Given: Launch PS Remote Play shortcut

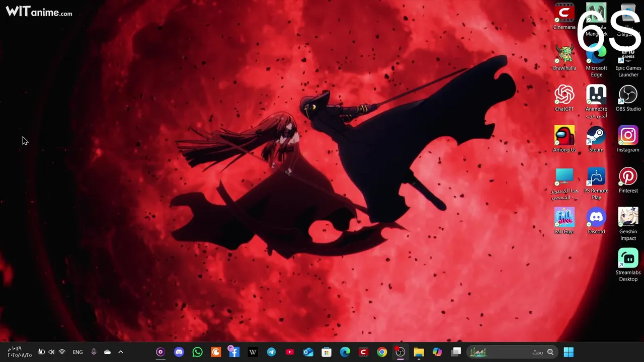Looking at the screenshot, I should click(x=596, y=184).
